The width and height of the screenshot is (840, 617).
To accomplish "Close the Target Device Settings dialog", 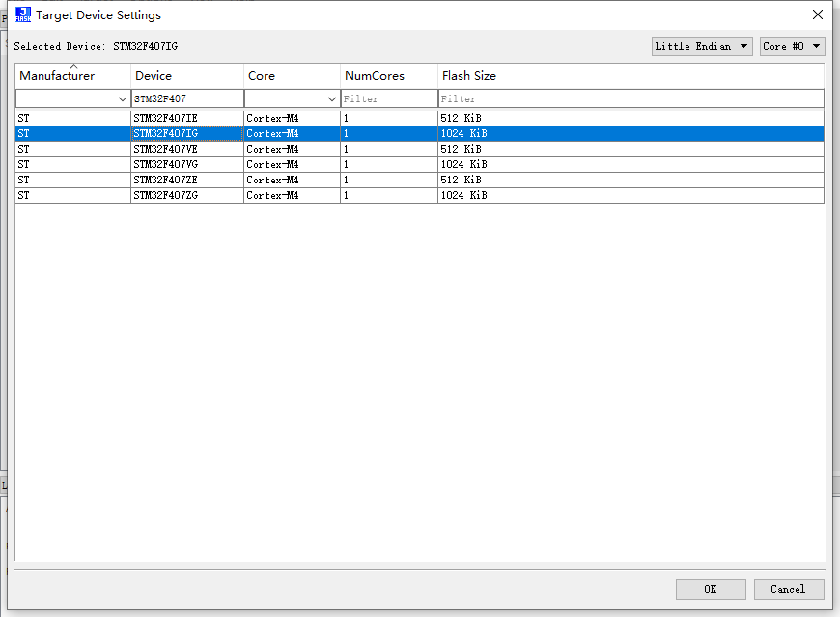I will tap(818, 14).
